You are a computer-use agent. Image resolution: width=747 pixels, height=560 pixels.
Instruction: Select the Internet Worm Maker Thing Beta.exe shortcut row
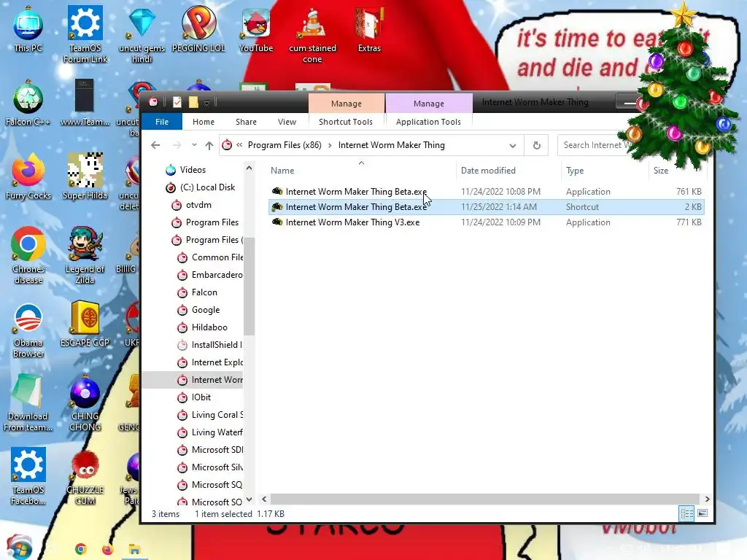pyautogui.click(x=486, y=207)
